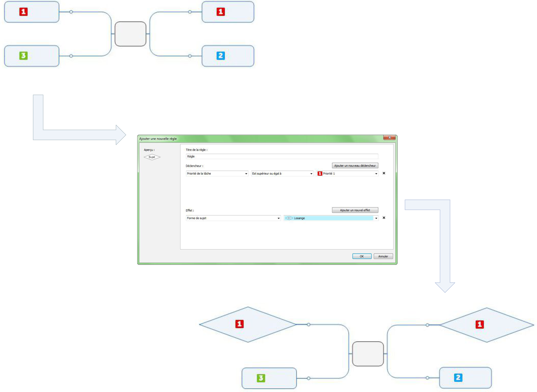The image size is (537, 392).
Task: Expand the Est supérieur ou égal à dropdown
Action: coord(282,174)
